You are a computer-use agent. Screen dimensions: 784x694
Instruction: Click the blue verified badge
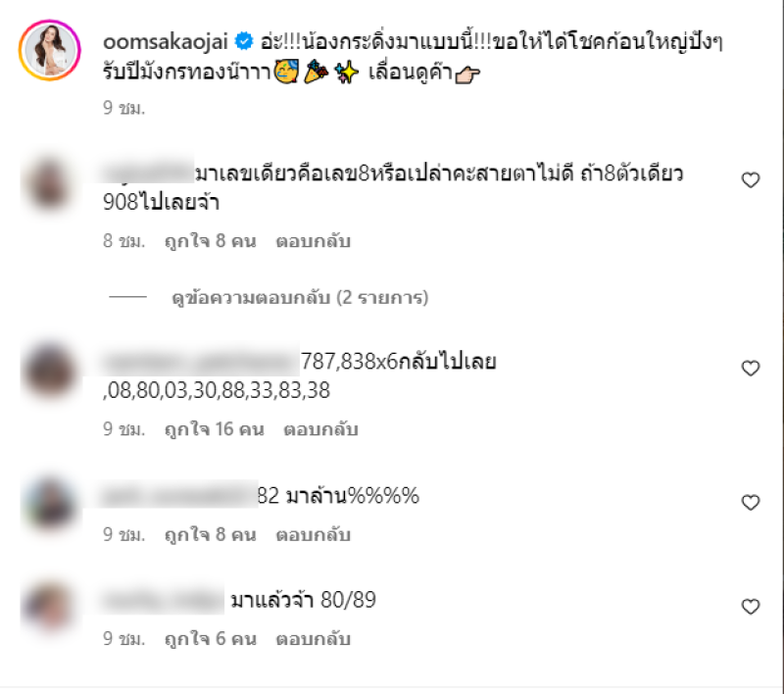[244, 41]
